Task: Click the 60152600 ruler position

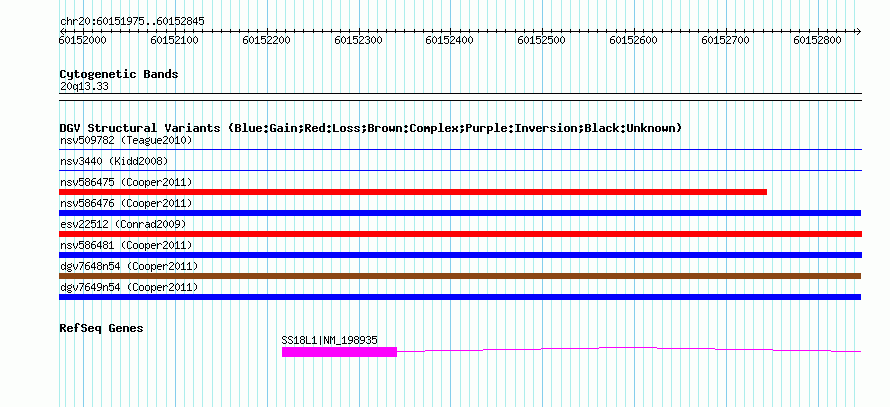Action: [x=633, y=40]
